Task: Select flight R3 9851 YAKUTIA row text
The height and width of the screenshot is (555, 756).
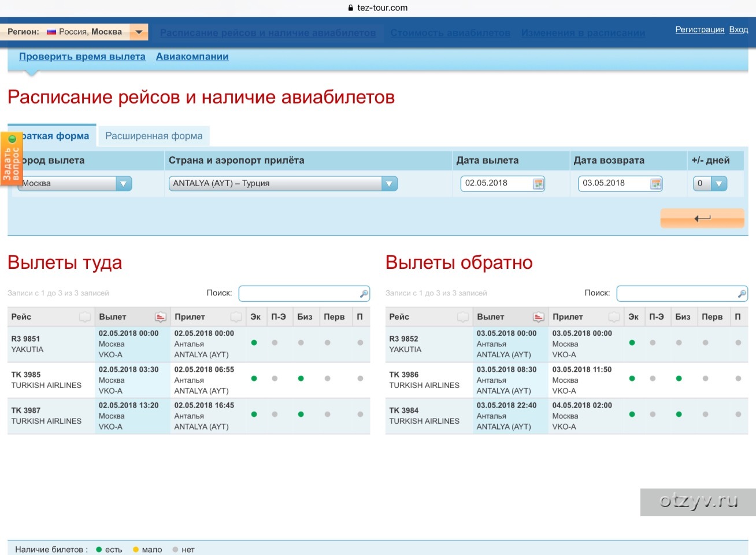Action: coord(27,344)
